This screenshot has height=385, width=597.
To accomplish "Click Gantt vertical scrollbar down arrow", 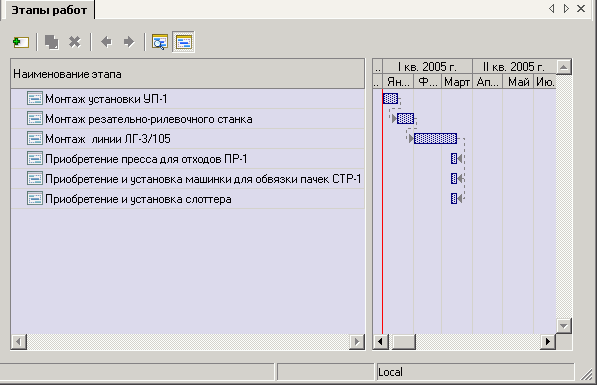I will coord(563,326).
